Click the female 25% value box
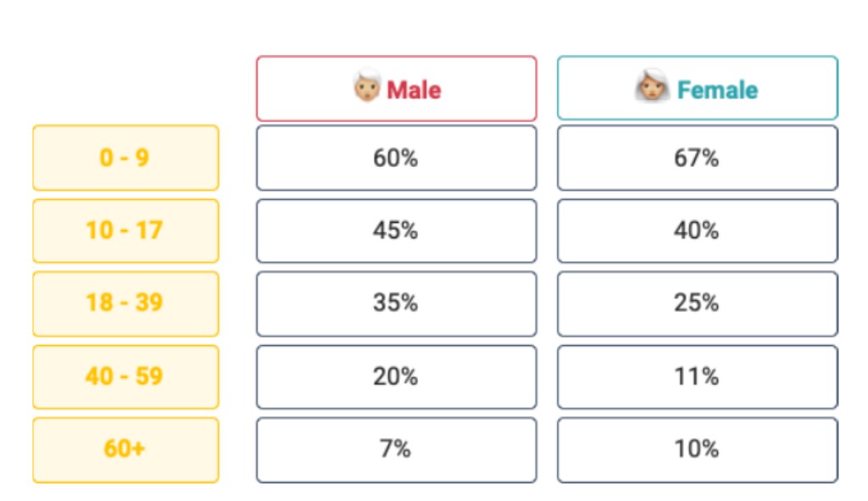868x501 pixels. click(698, 304)
